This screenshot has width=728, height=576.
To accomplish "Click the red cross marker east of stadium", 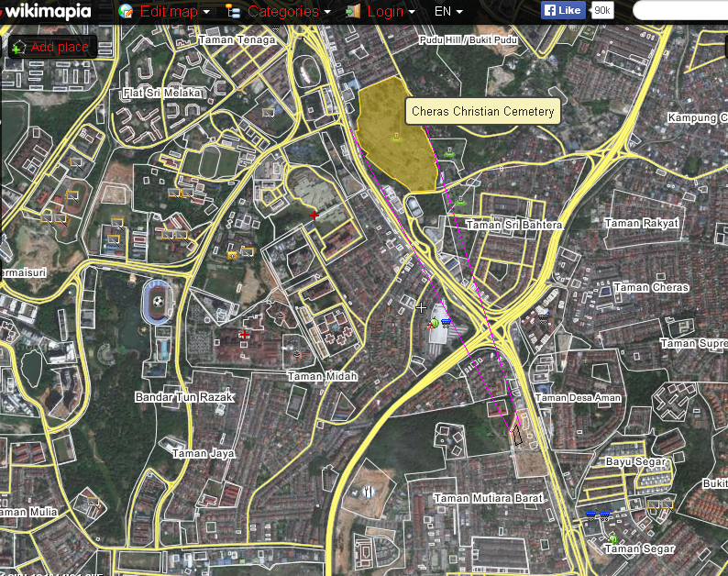I will click(244, 335).
